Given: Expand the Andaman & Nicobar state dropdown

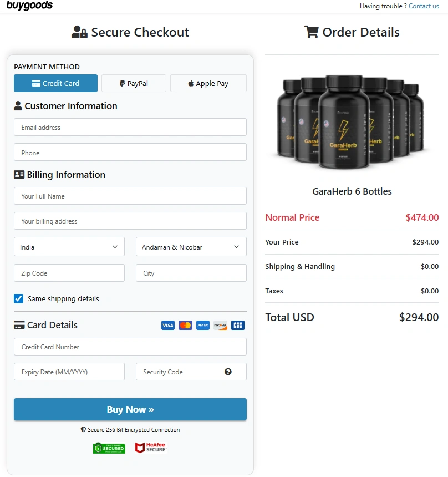Looking at the screenshot, I should (x=191, y=247).
